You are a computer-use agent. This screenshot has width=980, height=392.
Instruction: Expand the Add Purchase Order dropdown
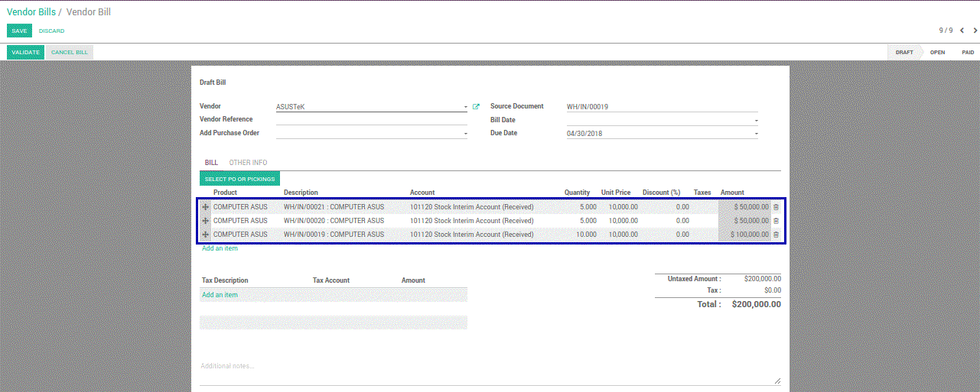coord(465,134)
